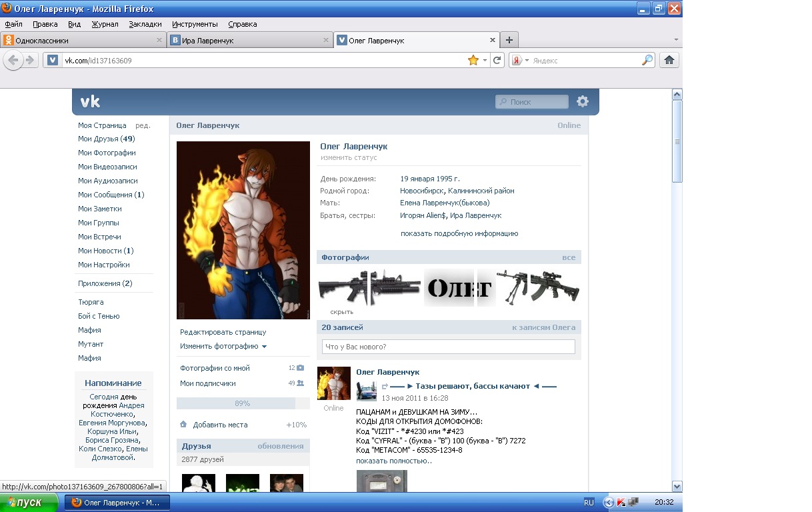The image size is (812, 512).
Task: Hide photos with скрыть link
Action: coord(341,312)
